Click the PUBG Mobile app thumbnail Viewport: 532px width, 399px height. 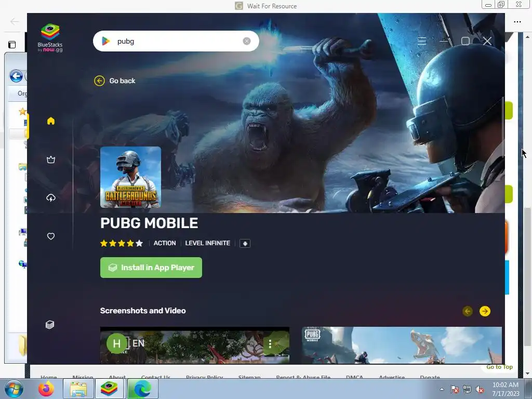point(130,177)
